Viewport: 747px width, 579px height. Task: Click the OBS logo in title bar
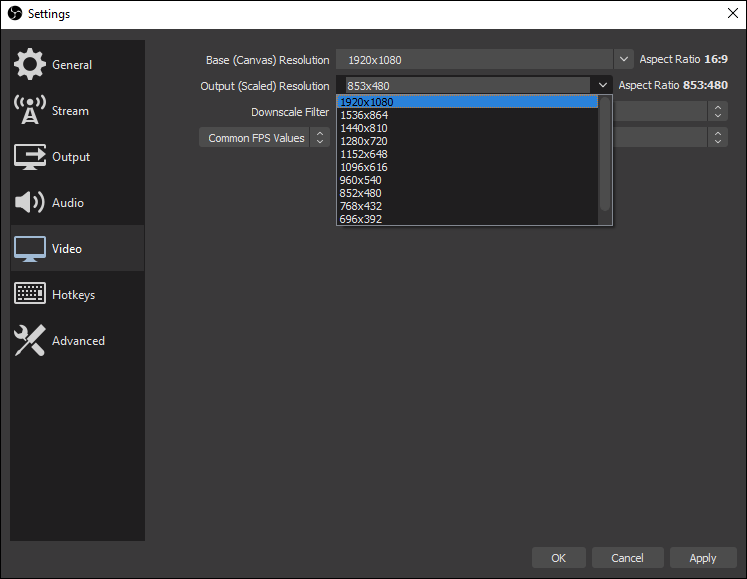pyautogui.click(x=15, y=13)
